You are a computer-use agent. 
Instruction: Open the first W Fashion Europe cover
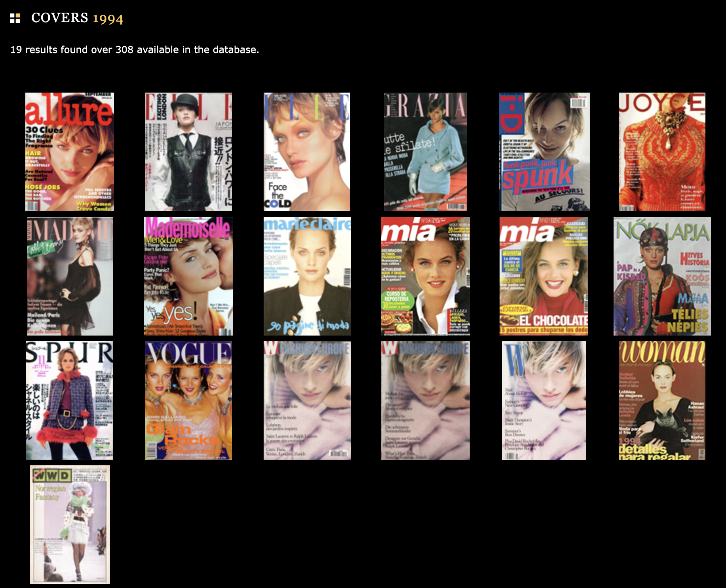307,400
